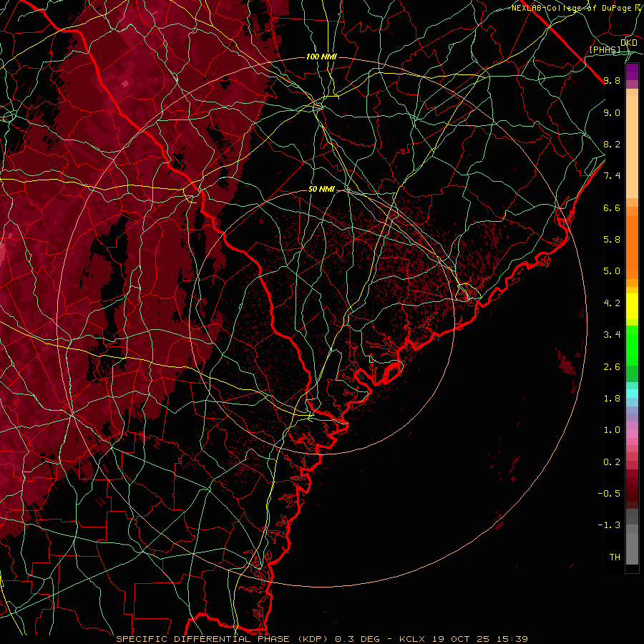Pick the bright green color bar segment
This screenshot has width=644, height=644.
point(632,345)
